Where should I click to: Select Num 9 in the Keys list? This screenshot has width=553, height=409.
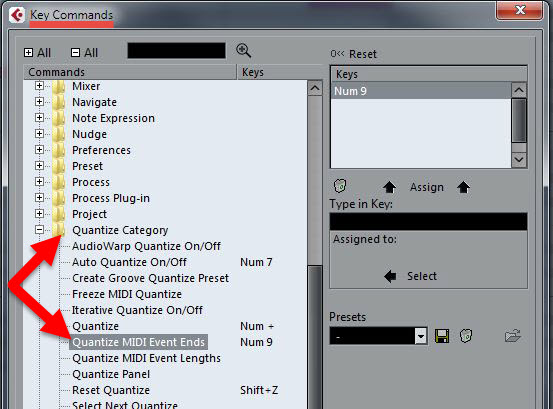[421, 91]
